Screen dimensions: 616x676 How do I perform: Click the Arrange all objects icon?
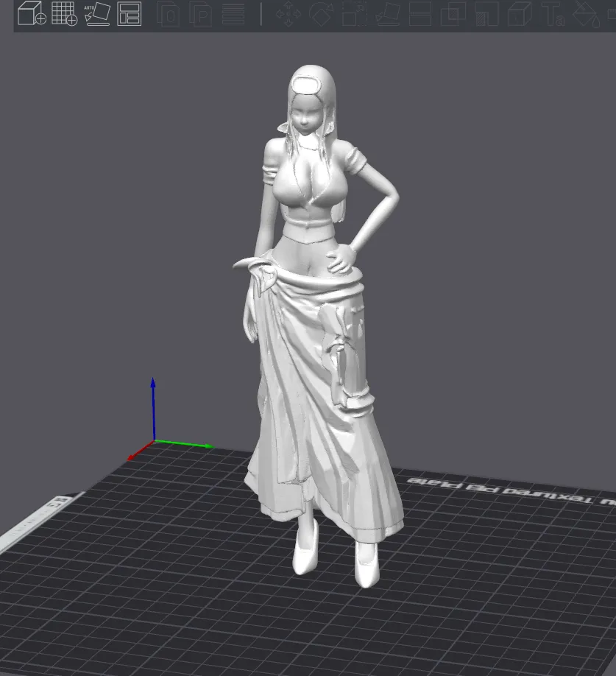pos(130,15)
